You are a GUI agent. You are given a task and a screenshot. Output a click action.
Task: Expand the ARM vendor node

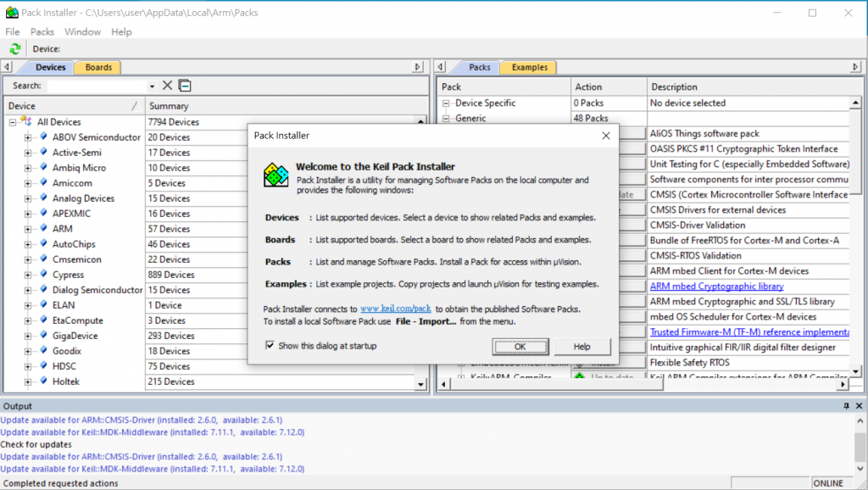(28, 229)
